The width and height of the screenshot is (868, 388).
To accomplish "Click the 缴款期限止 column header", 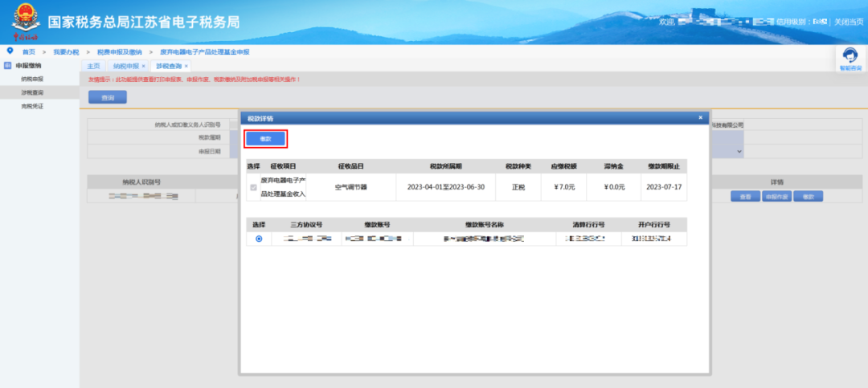I will tap(664, 166).
